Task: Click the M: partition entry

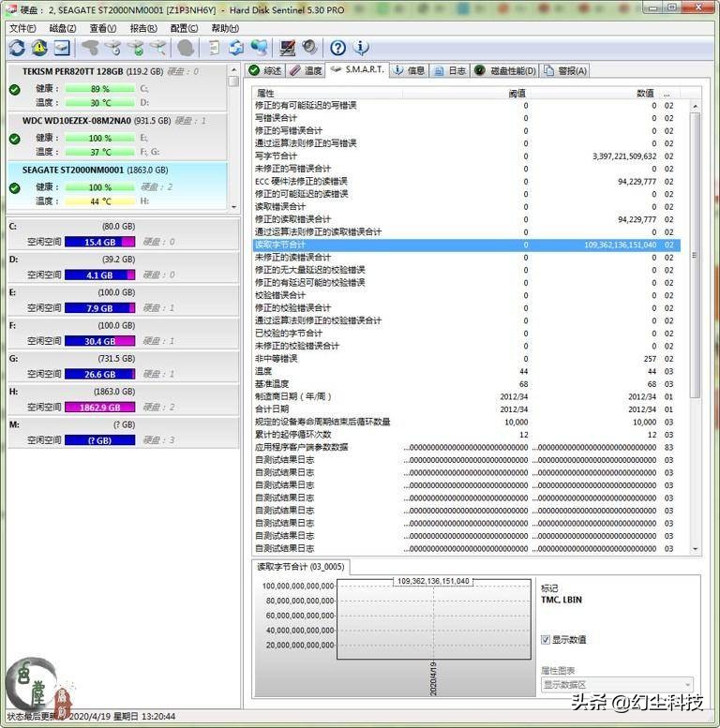Action: [123, 433]
